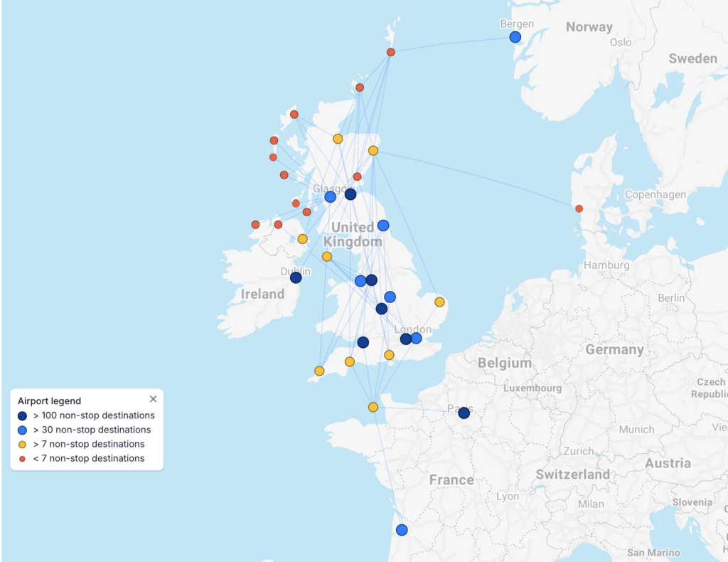
Task: Click the 'Belgium' country label
Action: click(505, 363)
